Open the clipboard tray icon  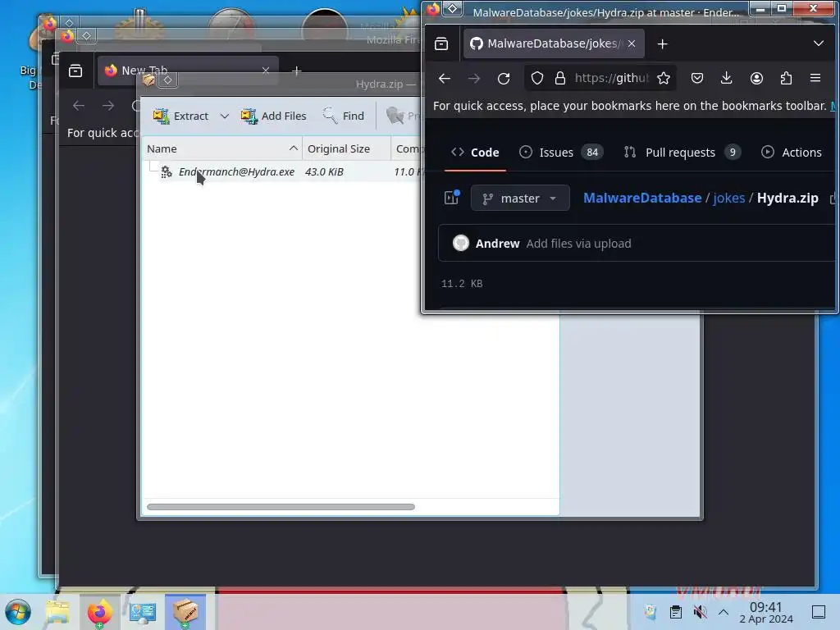coord(676,612)
